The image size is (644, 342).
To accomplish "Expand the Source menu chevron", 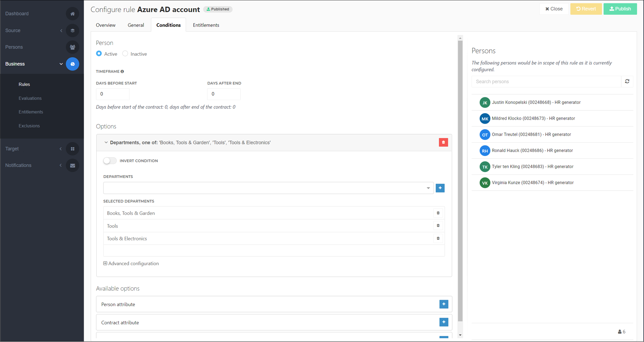I will [61, 31].
